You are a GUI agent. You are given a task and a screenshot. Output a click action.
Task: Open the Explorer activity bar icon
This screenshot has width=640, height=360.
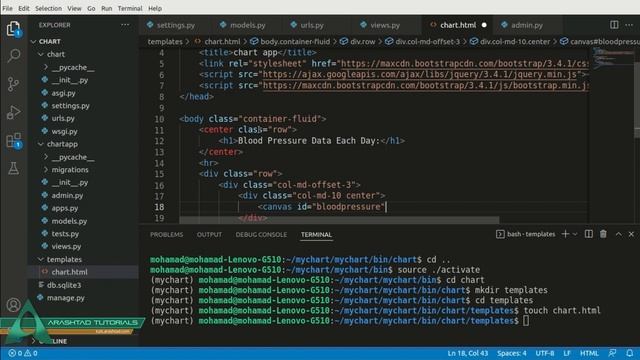13,29
